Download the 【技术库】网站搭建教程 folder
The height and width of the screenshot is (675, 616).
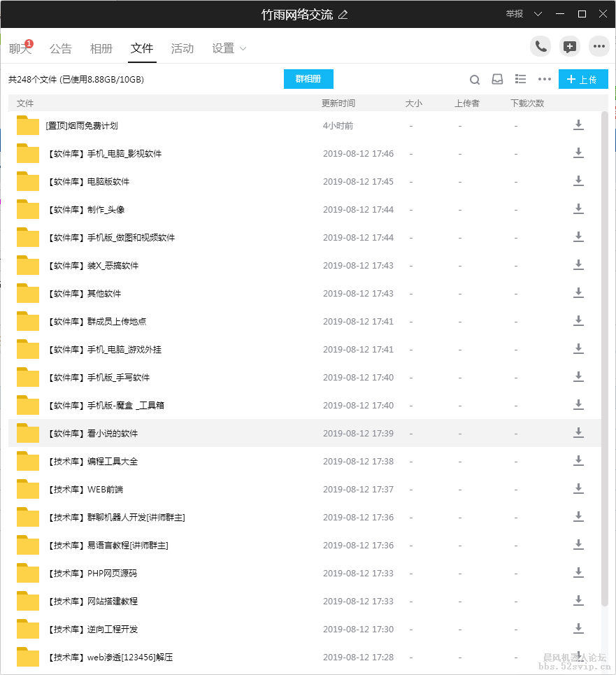click(x=578, y=600)
